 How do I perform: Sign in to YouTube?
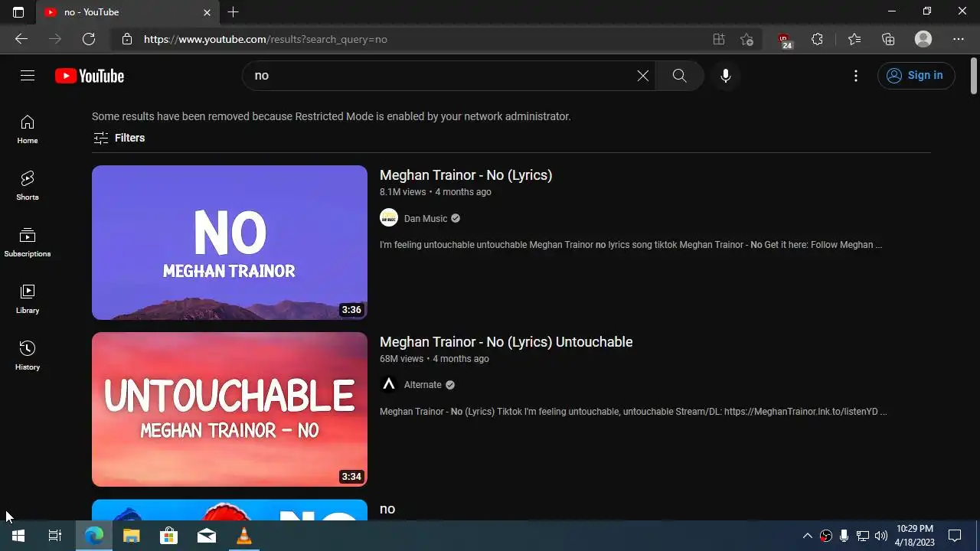click(916, 75)
